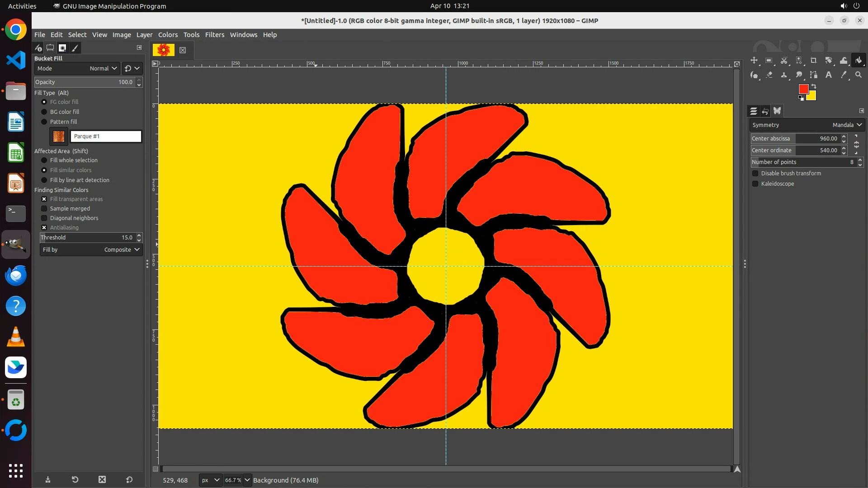Image resolution: width=868 pixels, height=488 pixels.
Task: Expand the Fill by Composite dropdown
Action: [91, 250]
